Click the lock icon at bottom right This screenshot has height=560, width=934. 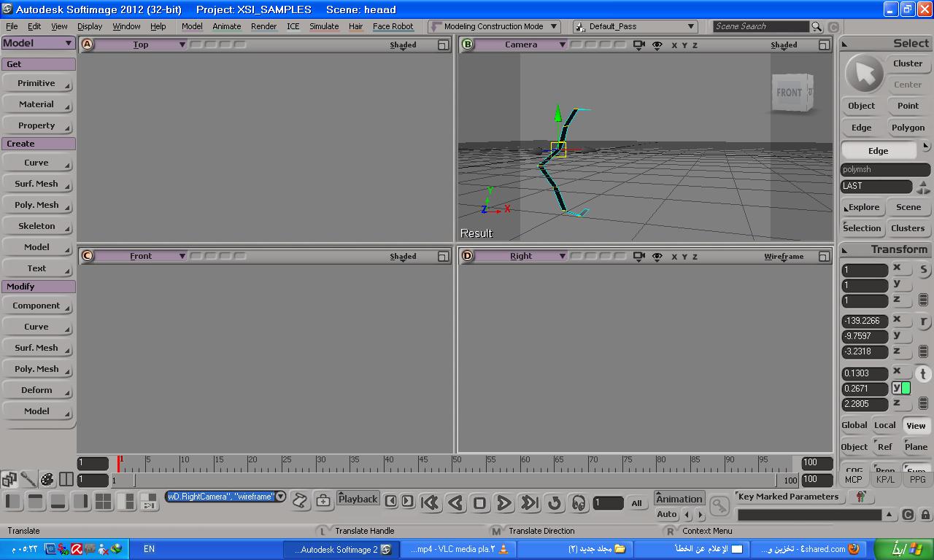pyautogui.click(x=925, y=515)
